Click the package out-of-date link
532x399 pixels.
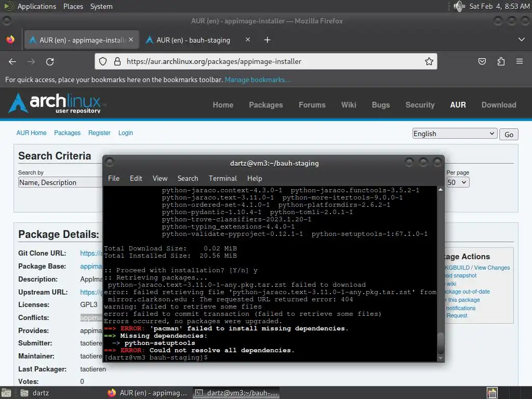pyautogui.click(x=468, y=292)
